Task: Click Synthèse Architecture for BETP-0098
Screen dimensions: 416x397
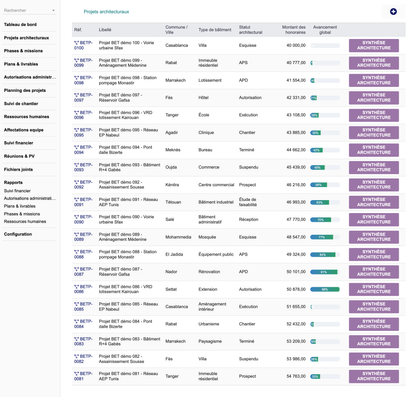Action: [x=374, y=80]
